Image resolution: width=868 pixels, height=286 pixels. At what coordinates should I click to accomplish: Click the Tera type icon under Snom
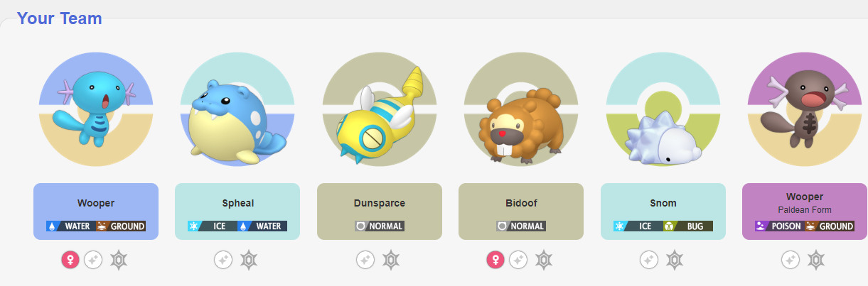[675, 260]
